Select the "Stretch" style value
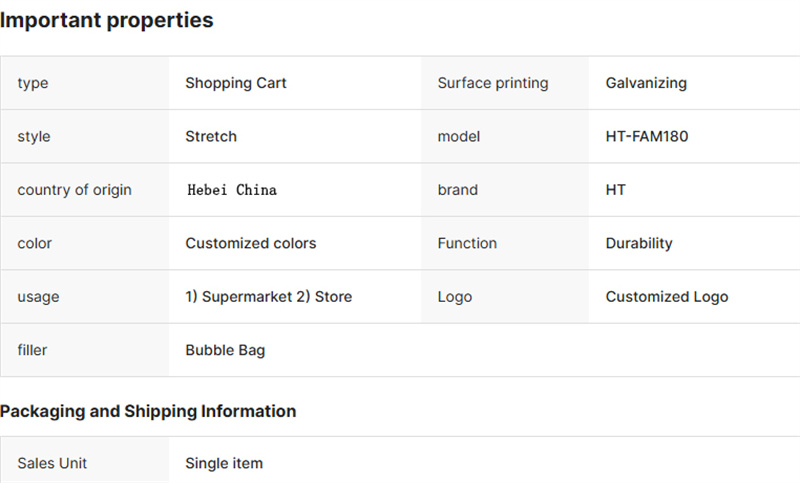The height and width of the screenshot is (483, 800). (211, 136)
